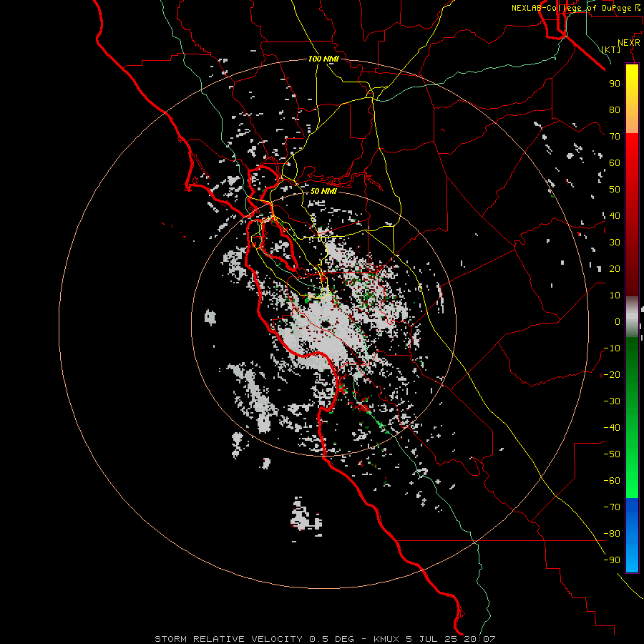Click the -60 value on the velocity scale
The image size is (644, 644).
[612, 481]
